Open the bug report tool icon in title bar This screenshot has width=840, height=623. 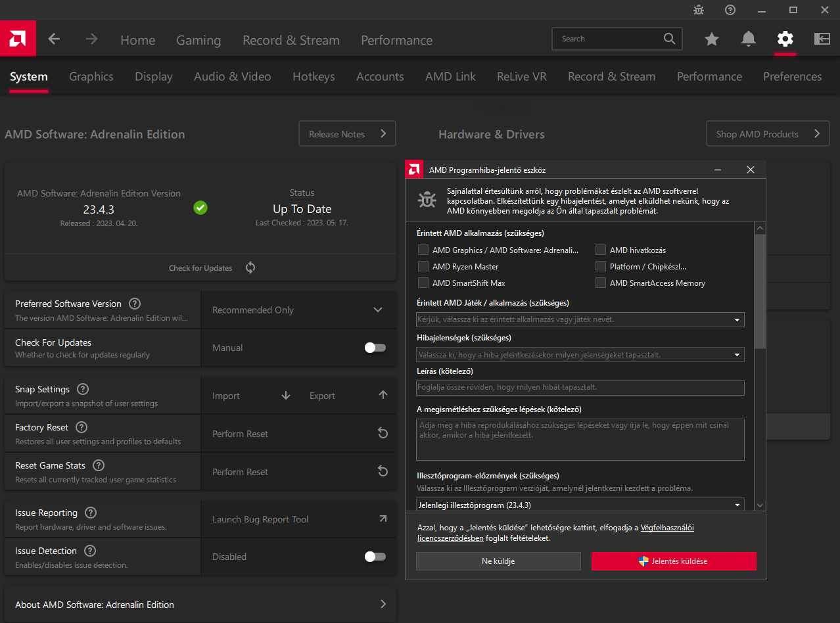click(699, 10)
